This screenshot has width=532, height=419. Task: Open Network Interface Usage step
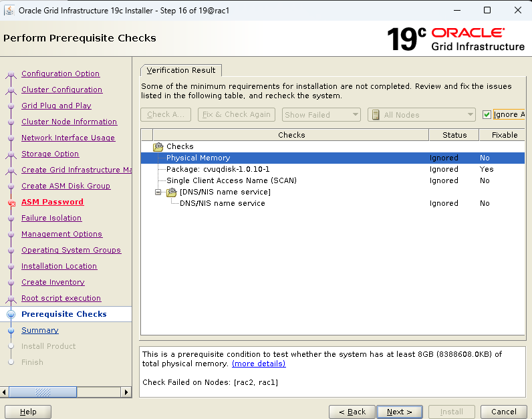tap(68, 138)
